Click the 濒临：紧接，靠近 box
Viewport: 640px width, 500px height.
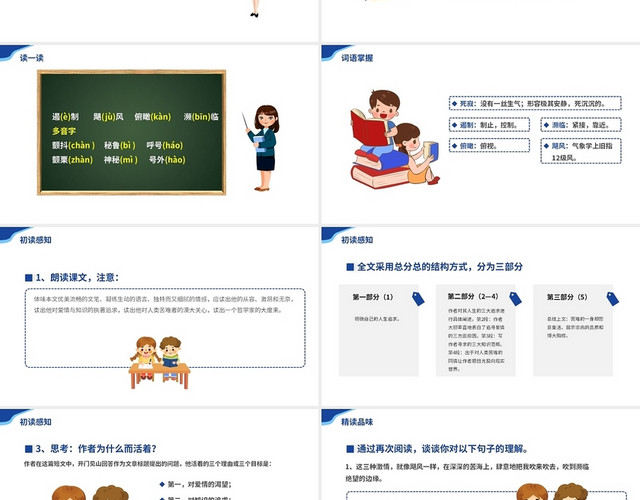(x=581, y=124)
